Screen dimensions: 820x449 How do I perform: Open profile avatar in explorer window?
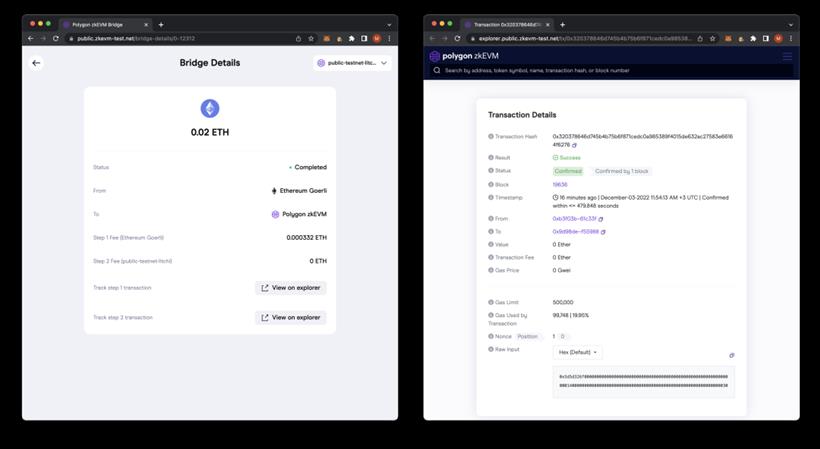point(778,39)
